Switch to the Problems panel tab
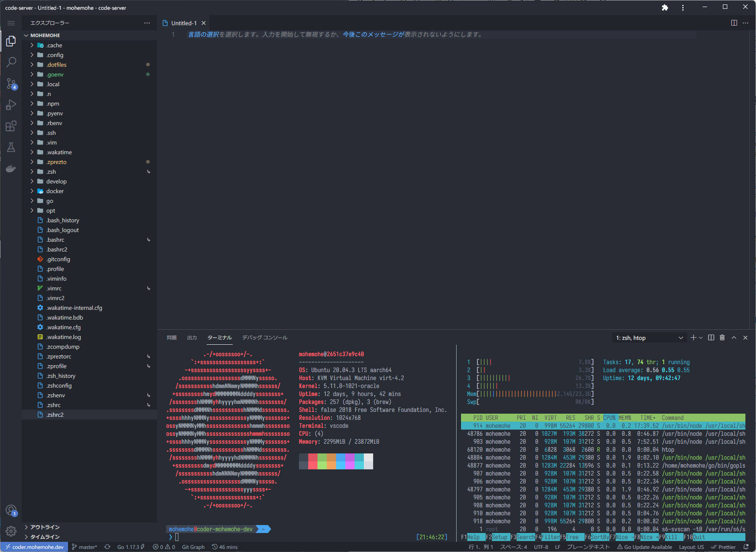 (172, 338)
